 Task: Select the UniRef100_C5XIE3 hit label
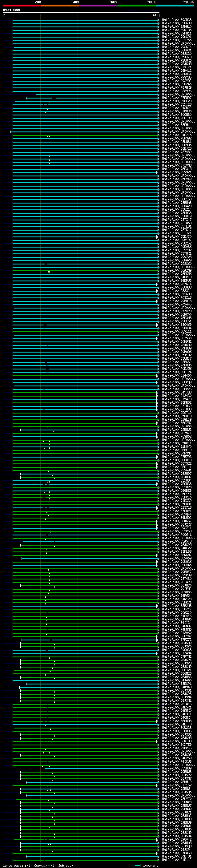[177, 104]
